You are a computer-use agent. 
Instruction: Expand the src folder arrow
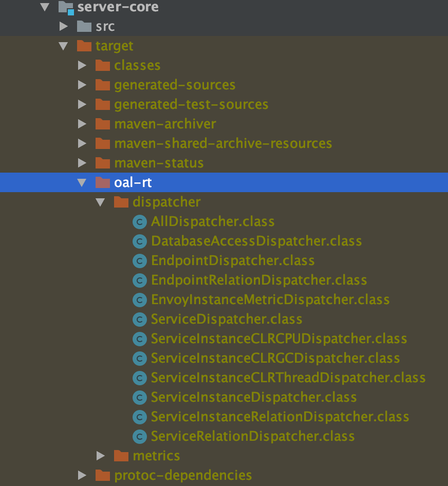(x=64, y=26)
